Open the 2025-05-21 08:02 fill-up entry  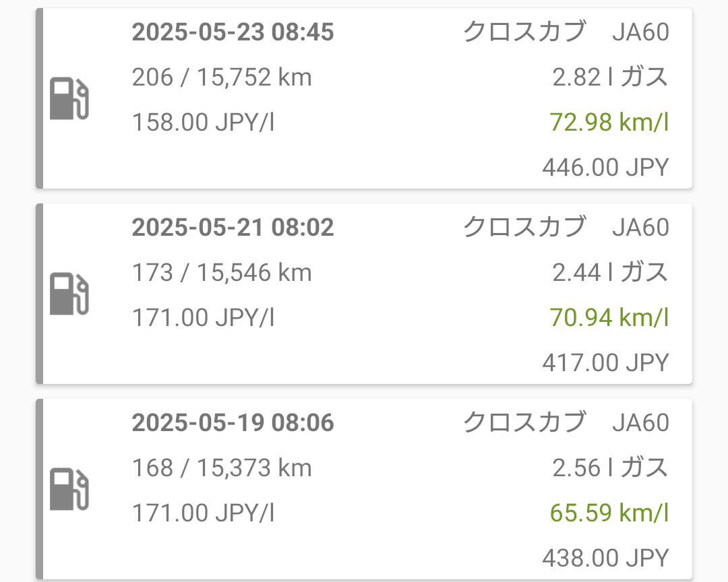pyautogui.click(x=233, y=228)
